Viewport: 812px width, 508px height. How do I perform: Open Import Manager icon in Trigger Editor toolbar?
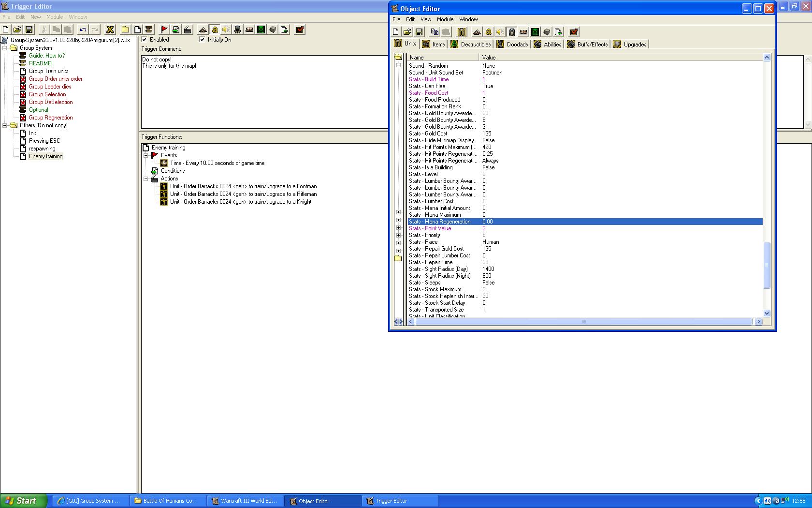pyautogui.click(x=284, y=30)
